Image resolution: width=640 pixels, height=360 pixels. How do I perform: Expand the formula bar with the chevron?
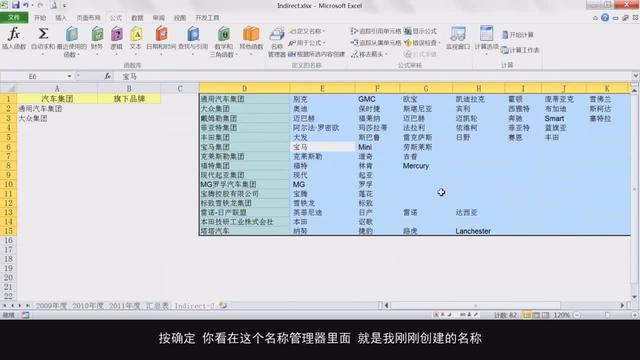[635, 76]
